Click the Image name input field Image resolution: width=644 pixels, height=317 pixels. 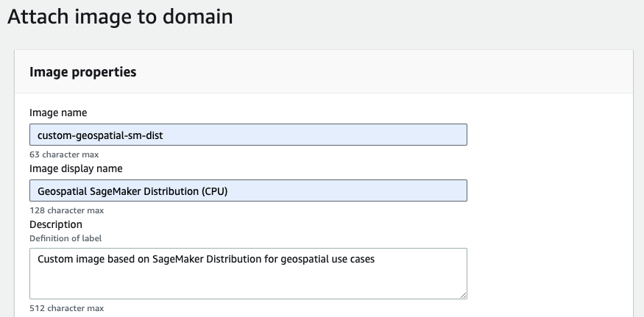pyautogui.click(x=248, y=135)
